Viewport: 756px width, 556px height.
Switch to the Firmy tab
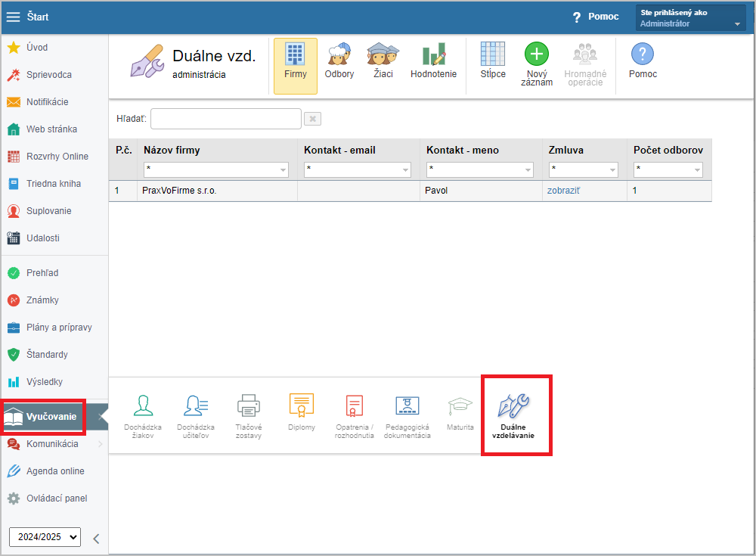point(296,66)
